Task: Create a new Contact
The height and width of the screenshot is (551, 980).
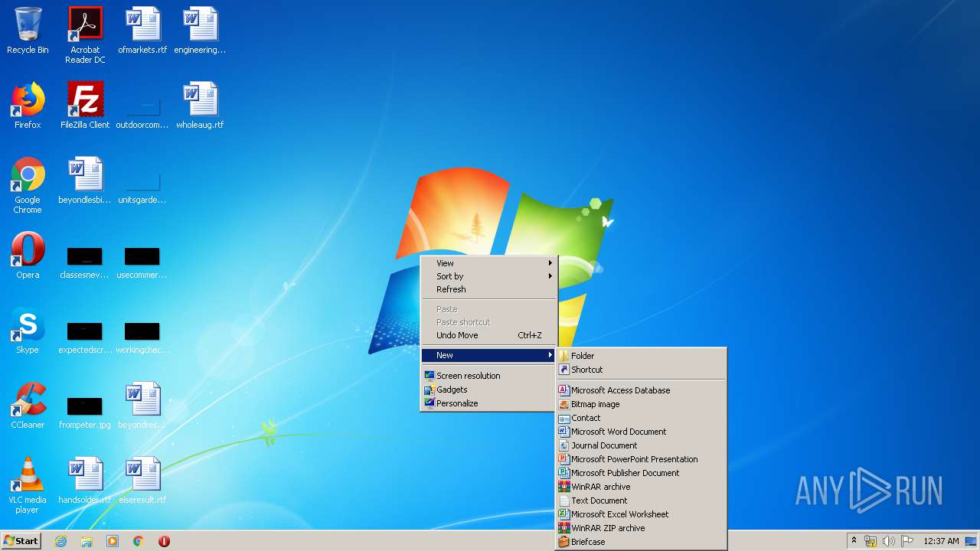Action: tap(641, 418)
